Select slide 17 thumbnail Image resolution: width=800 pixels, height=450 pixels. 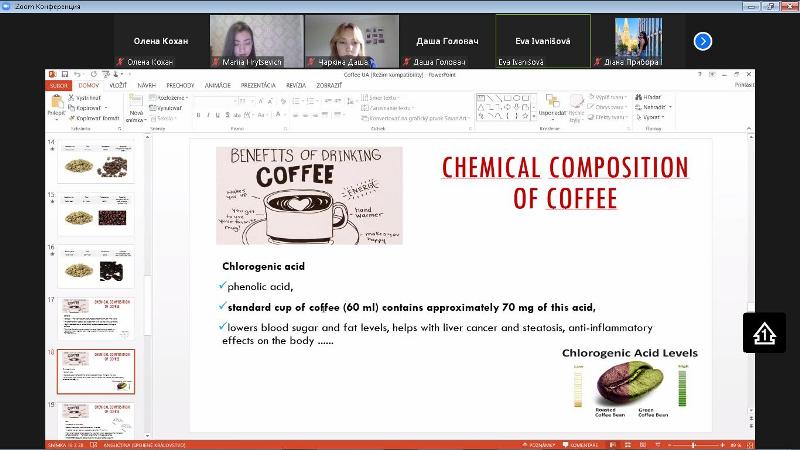(x=96, y=319)
